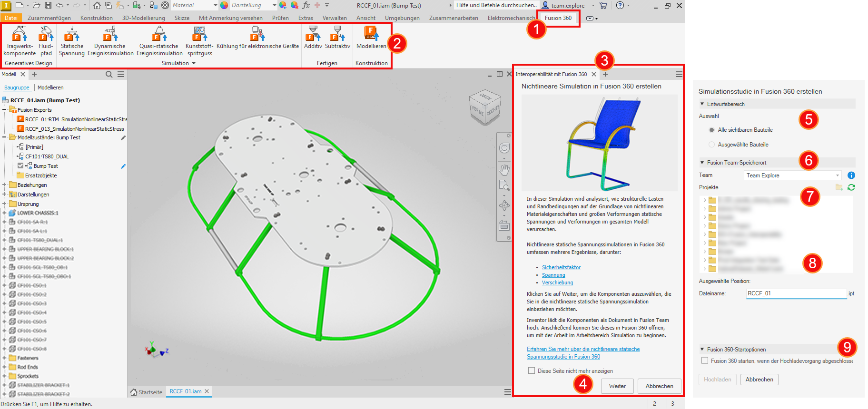The width and height of the screenshot is (868, 409).
Task: Expand the Beziehungen folder
Action: pyautogui.click(x=4, y=185)
